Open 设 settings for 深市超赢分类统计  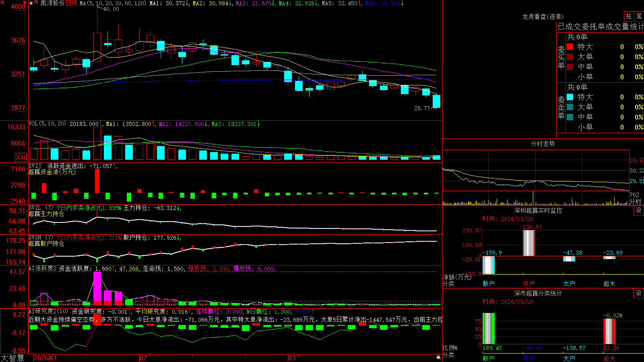tap(639, 293)
